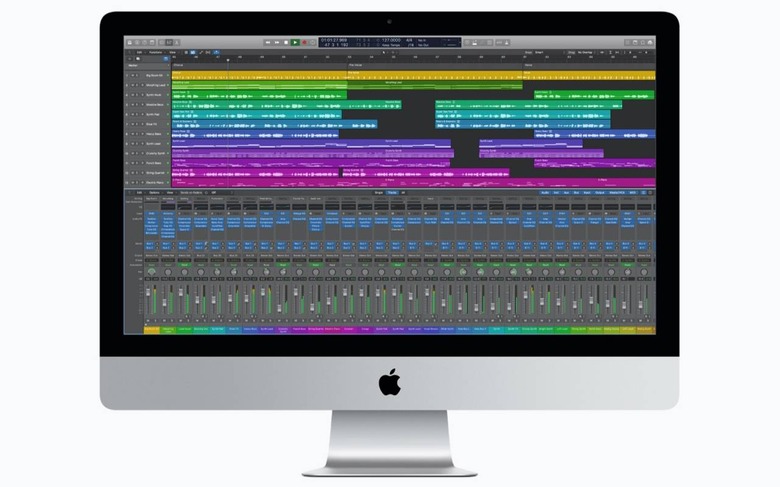Open the media Browsers button

tap(650, 43)
